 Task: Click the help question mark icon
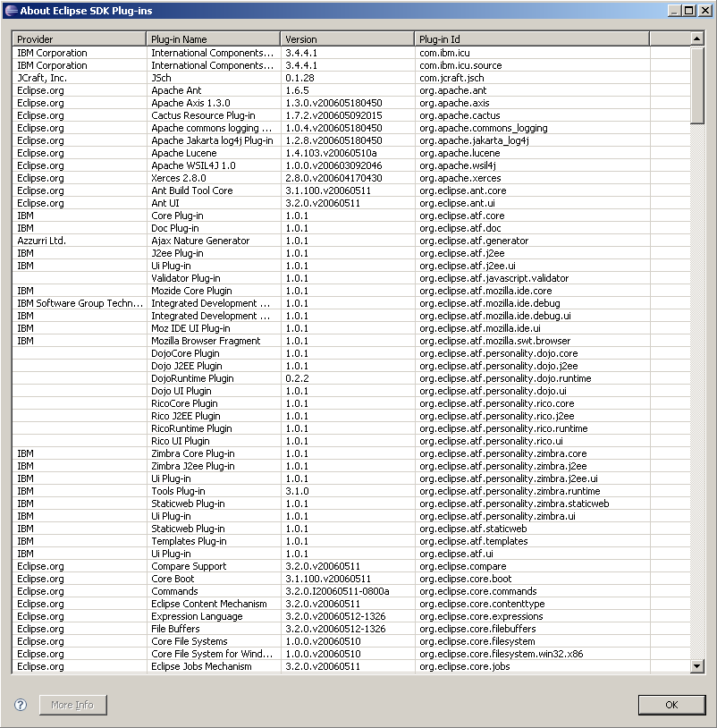(21, 705)
